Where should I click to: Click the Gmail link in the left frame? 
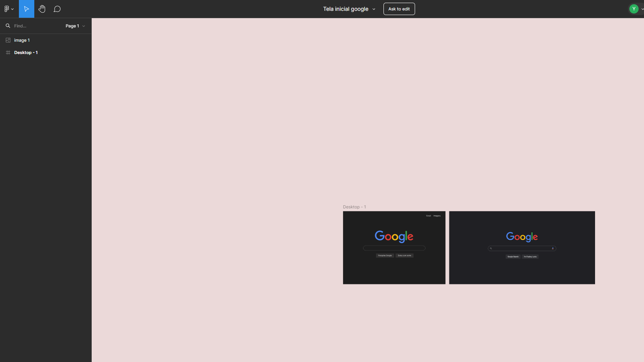[429, 216]
